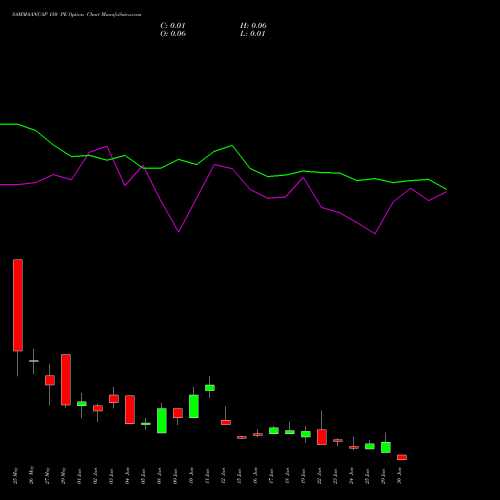Viewport: 500px width, 500px height.
Task: Select the 25 May date label
Action: tap(15, 476)
